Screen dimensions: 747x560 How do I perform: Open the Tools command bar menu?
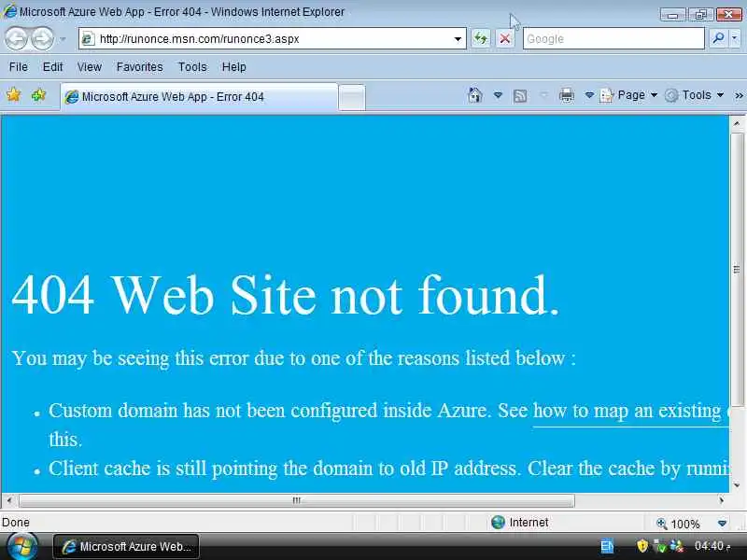[x=695, y=95]
